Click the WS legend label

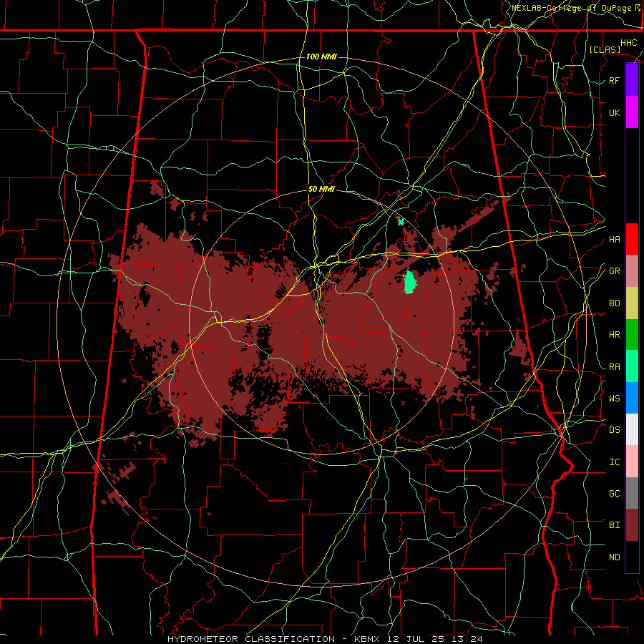tap(615, 399)
